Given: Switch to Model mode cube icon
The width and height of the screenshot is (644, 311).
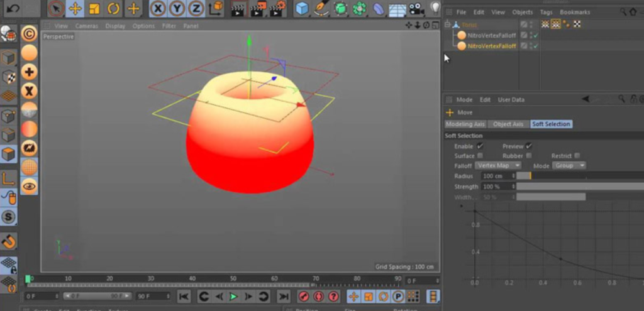Looking at the screenshot, I should coord(8,57).
